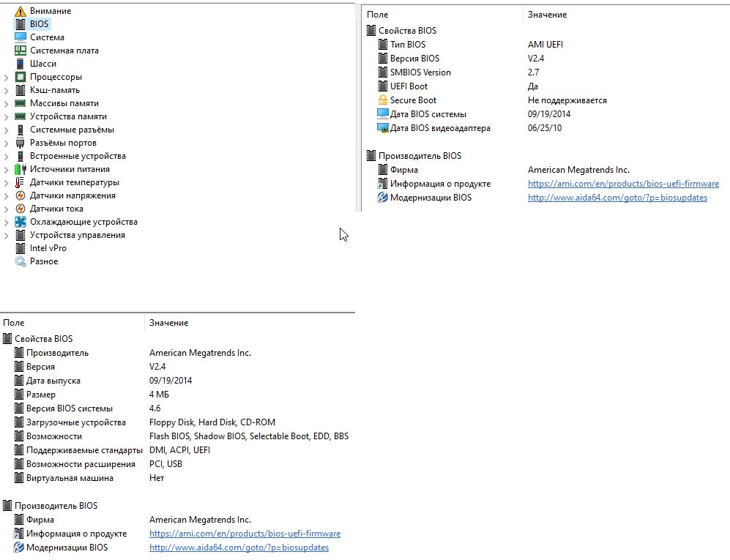Select the Внимание tree item

click(51, 11)
